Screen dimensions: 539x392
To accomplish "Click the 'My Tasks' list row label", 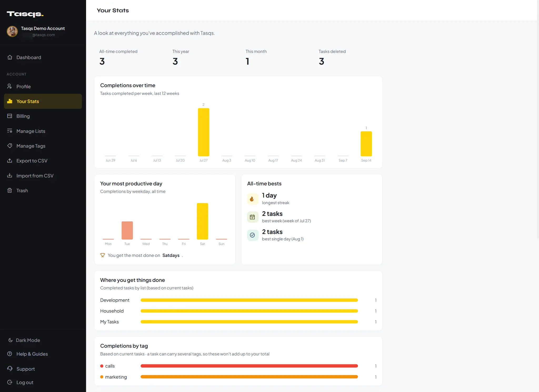I will coord(109,322).
